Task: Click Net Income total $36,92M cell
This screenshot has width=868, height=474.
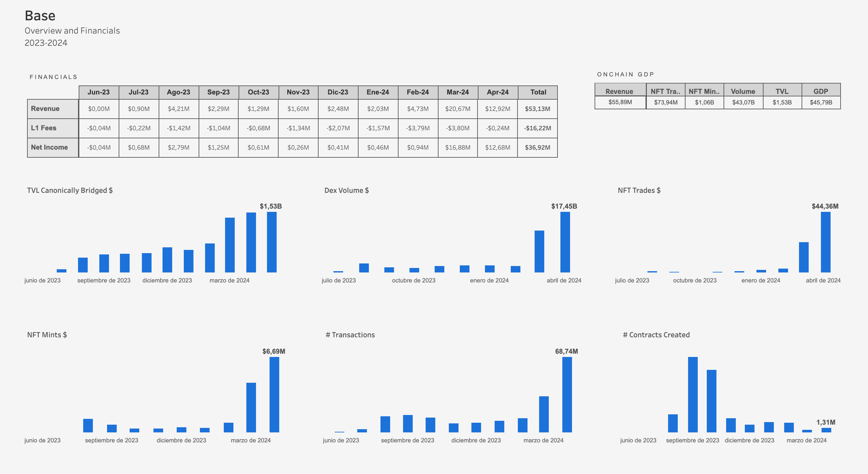Action: 538,147
